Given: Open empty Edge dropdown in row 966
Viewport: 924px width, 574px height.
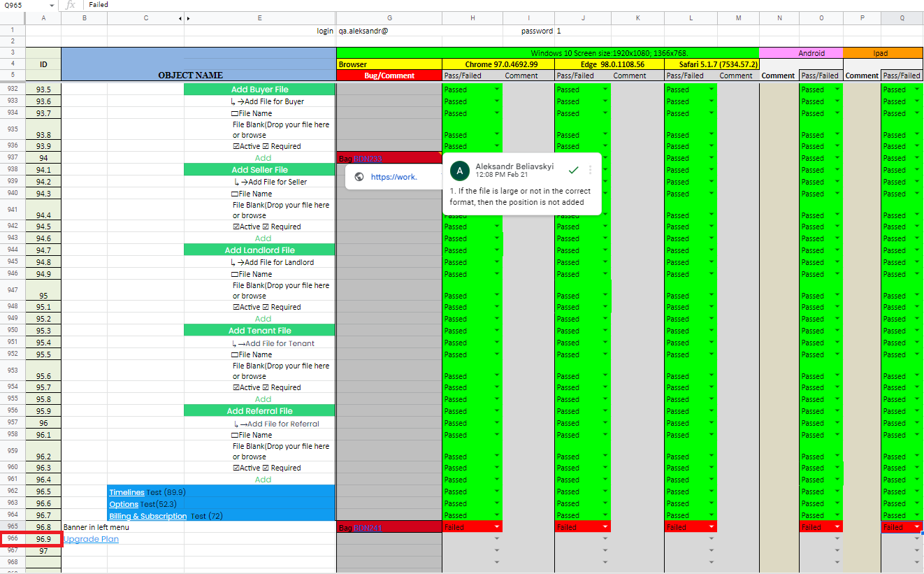Looking at the screenshot, I should tap(605, 539).
